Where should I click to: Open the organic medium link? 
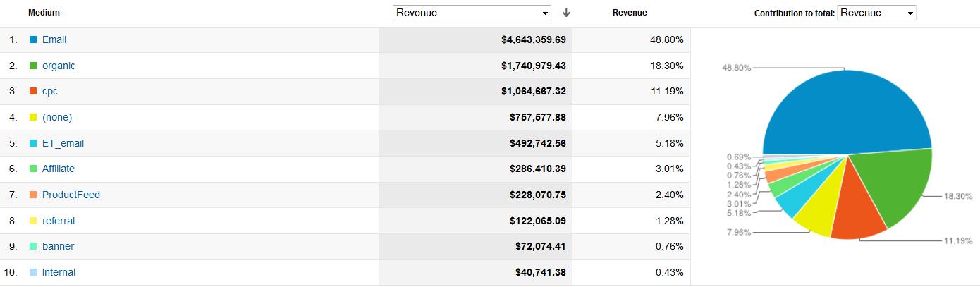(59, 66)
